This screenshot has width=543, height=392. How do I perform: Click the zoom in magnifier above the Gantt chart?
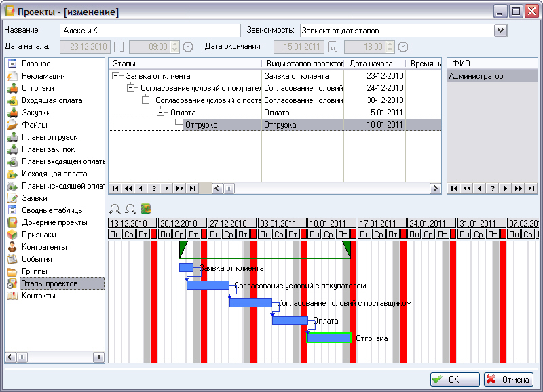[115, 210]
